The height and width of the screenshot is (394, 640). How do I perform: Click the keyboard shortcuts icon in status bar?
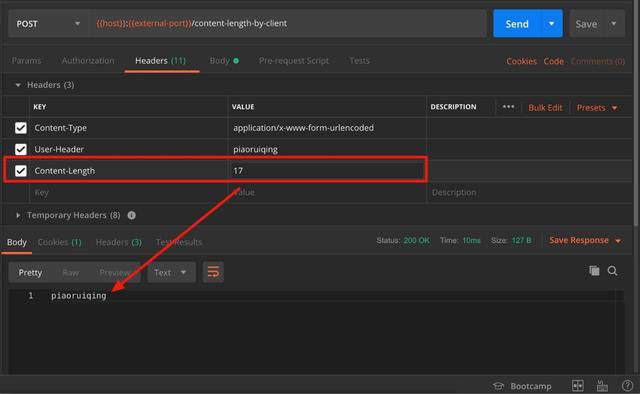click(x=602, y=386)
